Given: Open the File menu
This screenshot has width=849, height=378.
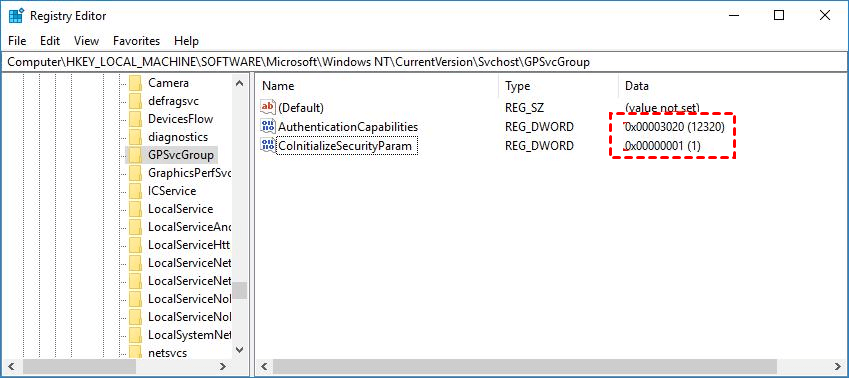Looking at the screenshot, I should tap(17, 41).
